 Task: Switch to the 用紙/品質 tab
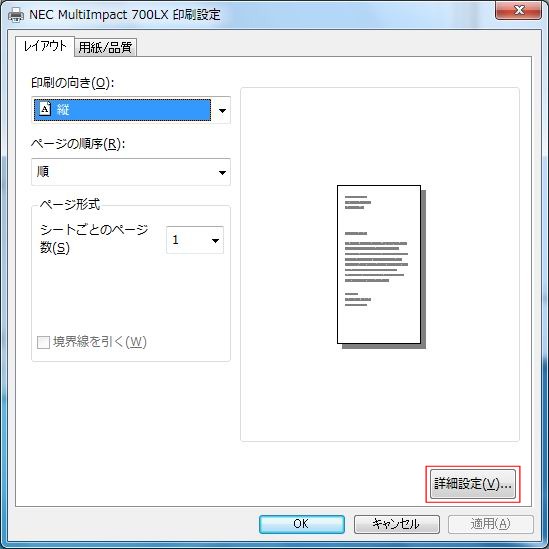[105, 47]
